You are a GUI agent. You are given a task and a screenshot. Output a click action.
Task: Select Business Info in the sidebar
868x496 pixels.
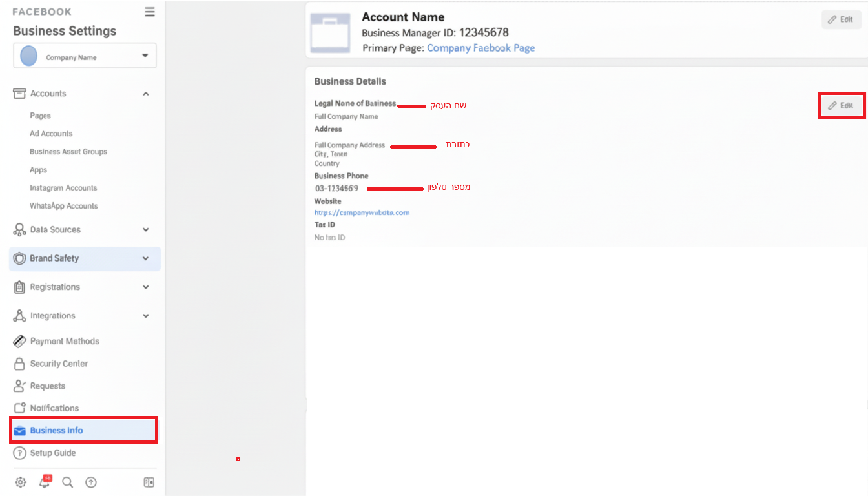(x=56, y=431)
